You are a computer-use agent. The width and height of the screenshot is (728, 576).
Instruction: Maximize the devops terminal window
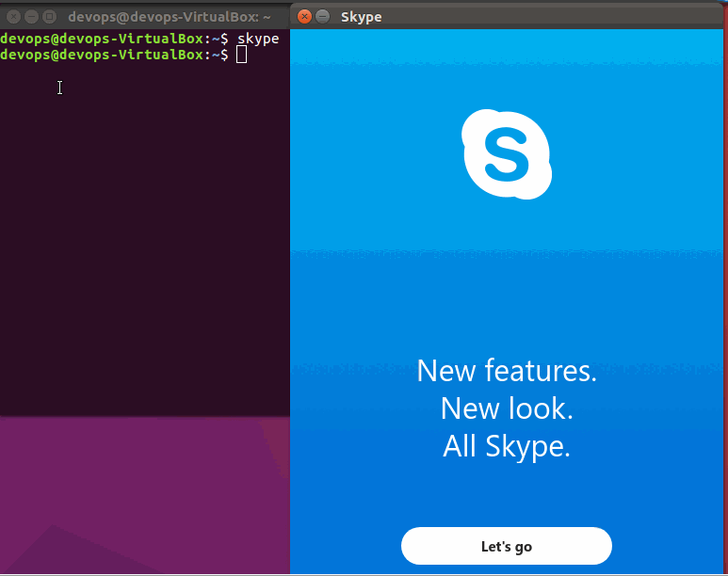(49, 17)
